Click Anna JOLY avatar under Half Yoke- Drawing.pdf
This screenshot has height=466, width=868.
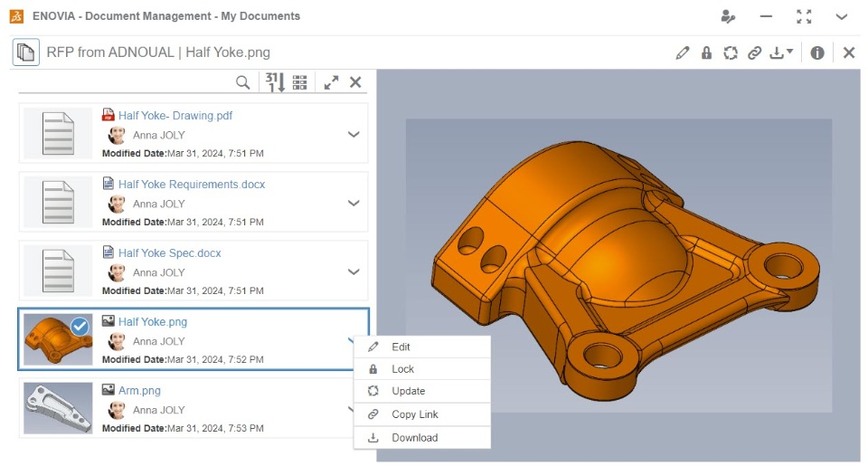(117, 135)
